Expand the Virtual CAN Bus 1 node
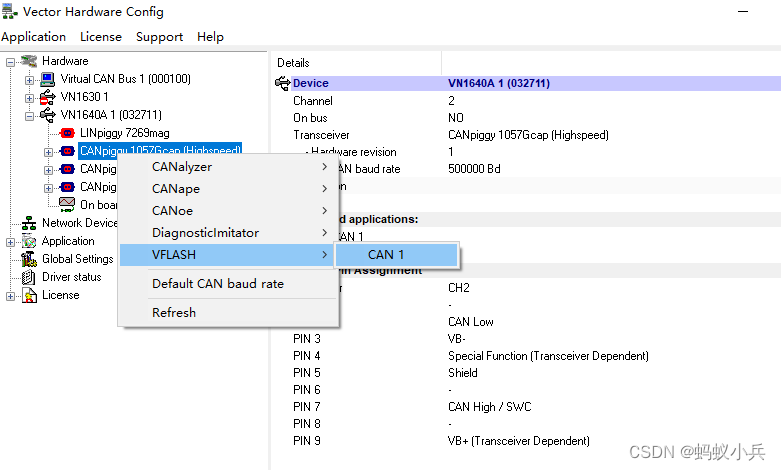Screen dimensions: 781x470 tap(30, 79)
